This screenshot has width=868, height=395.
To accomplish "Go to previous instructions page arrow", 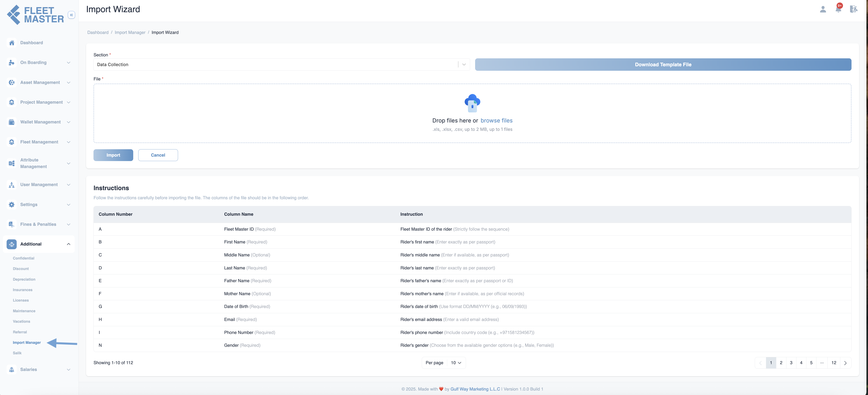I will pyautogui.click(x=761, y=363).
